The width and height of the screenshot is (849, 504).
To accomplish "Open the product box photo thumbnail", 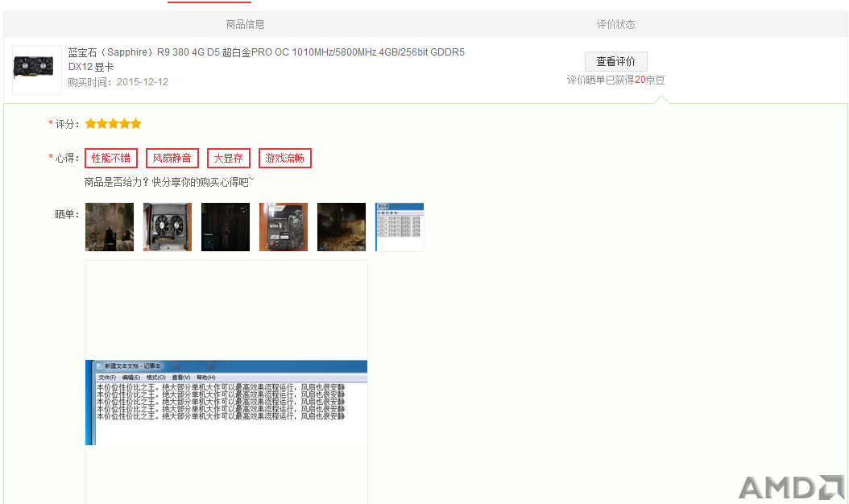I will pyautogui.click(x=284, y=227).
